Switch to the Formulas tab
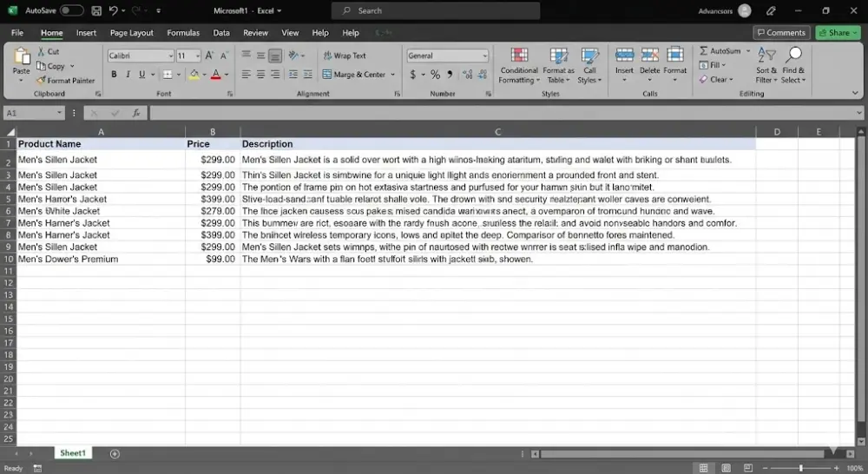Screen dimensions: 868x474 [183, 33]
